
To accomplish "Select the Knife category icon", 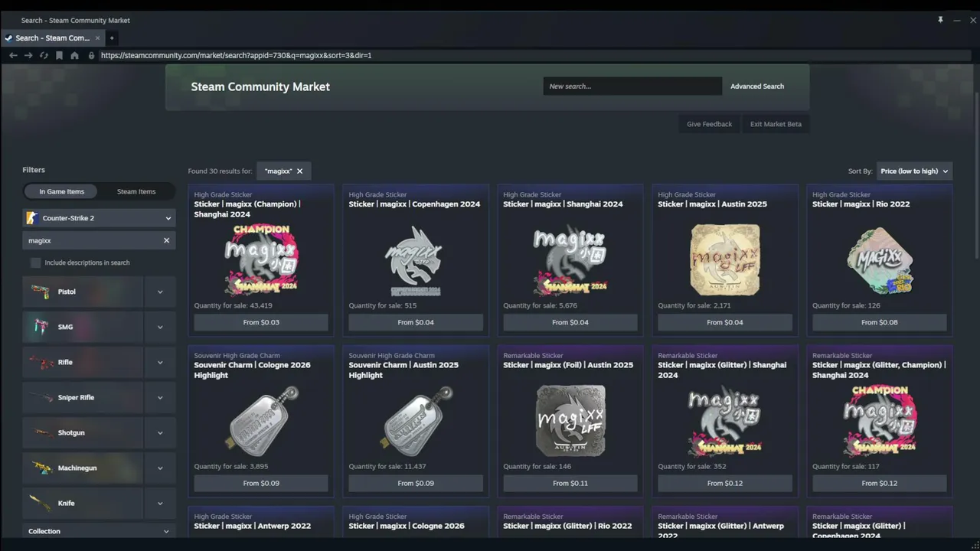I will tap(41, 503).
